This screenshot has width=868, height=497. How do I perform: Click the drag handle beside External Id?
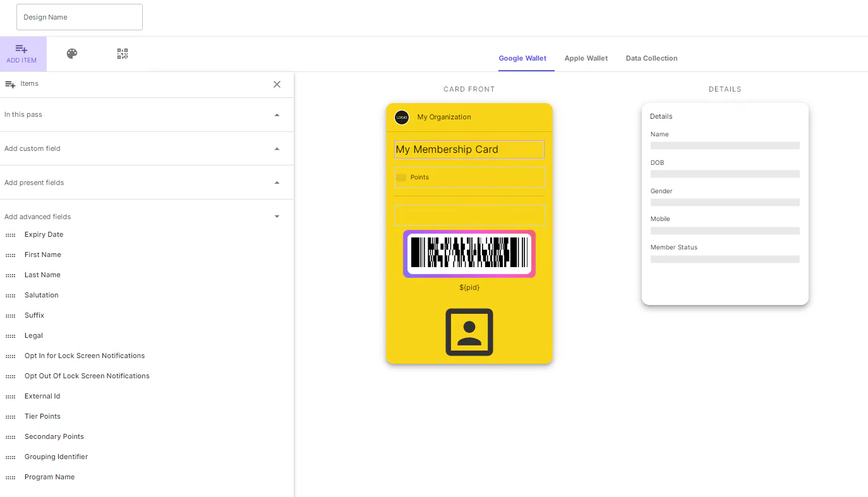tap(10, 397)
